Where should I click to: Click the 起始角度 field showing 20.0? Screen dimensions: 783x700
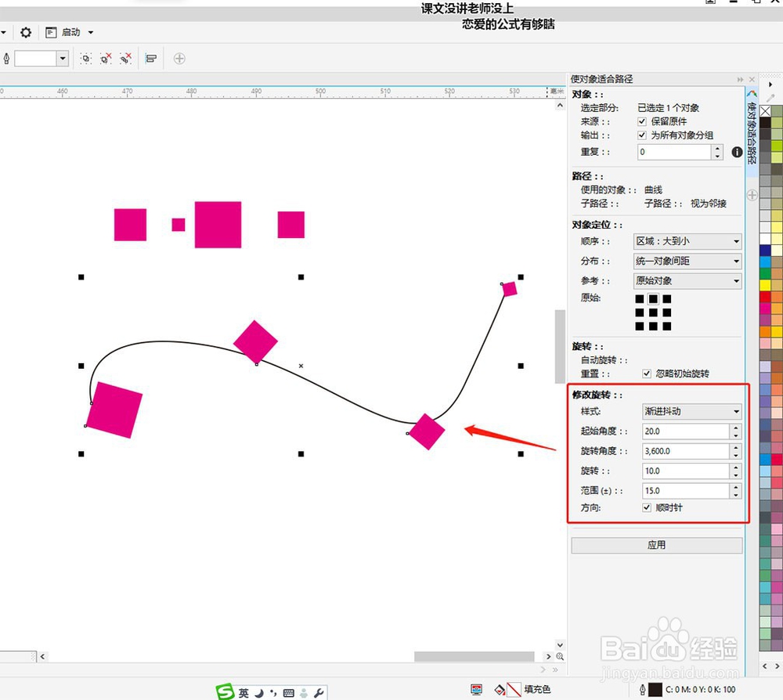(x=686, y=431)
